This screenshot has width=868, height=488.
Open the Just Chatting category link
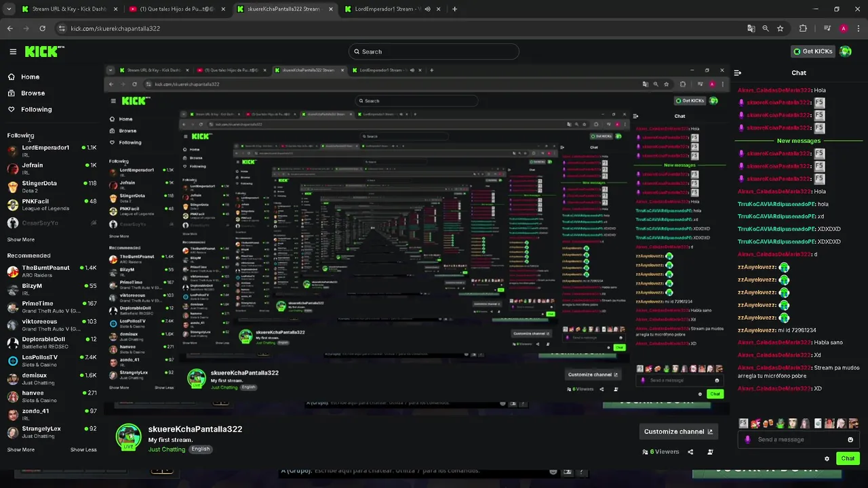(167, 449)
